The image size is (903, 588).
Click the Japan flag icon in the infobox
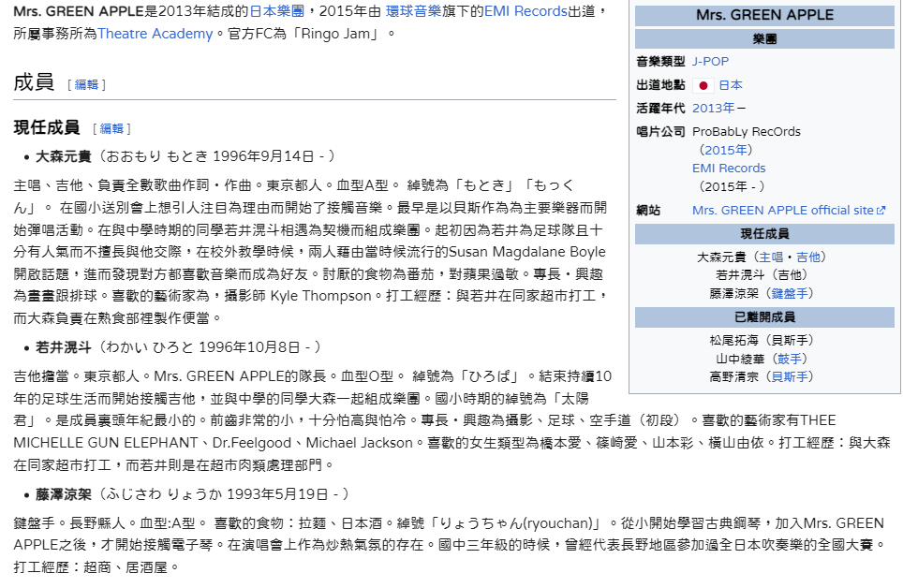click(x=703, y=85)
